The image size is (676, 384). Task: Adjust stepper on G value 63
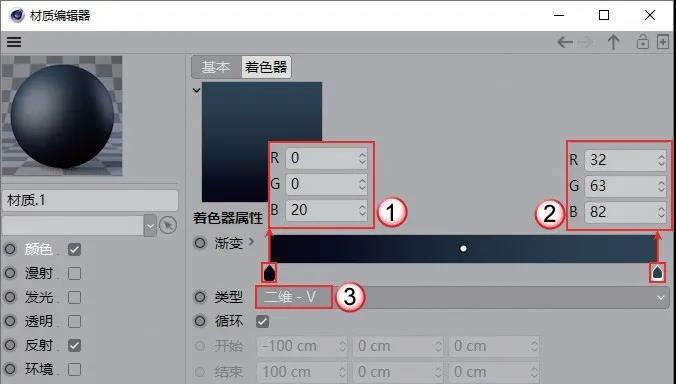click(x=661, y=186)
